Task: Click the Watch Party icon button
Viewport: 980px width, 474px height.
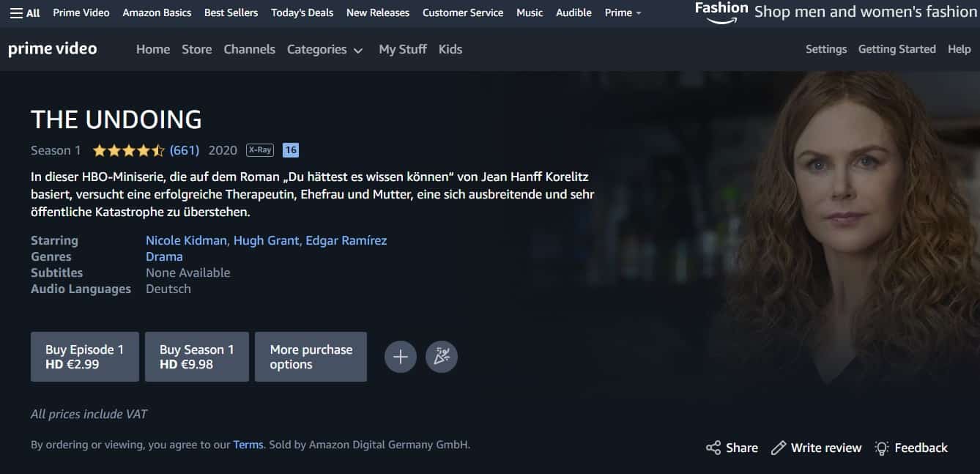Action: (442, 357)
